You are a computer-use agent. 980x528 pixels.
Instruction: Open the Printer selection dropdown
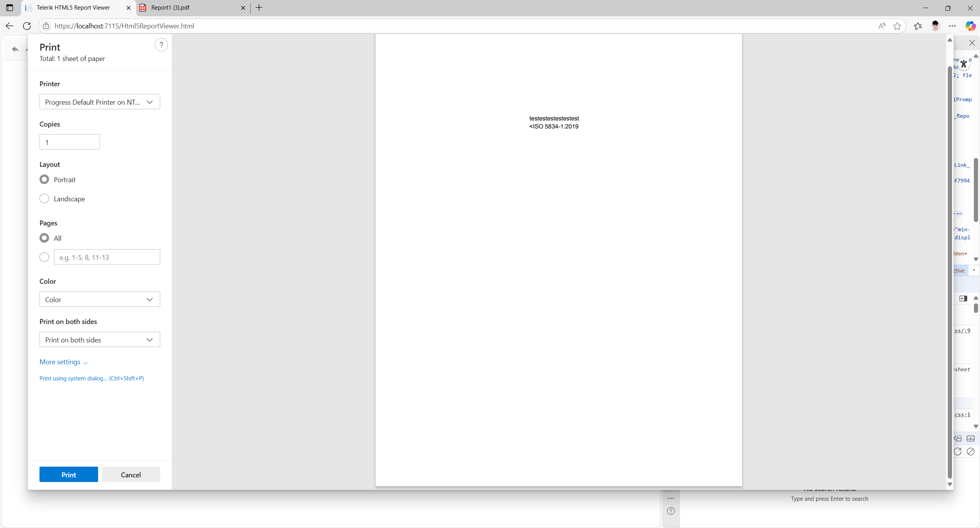point(100,102)
